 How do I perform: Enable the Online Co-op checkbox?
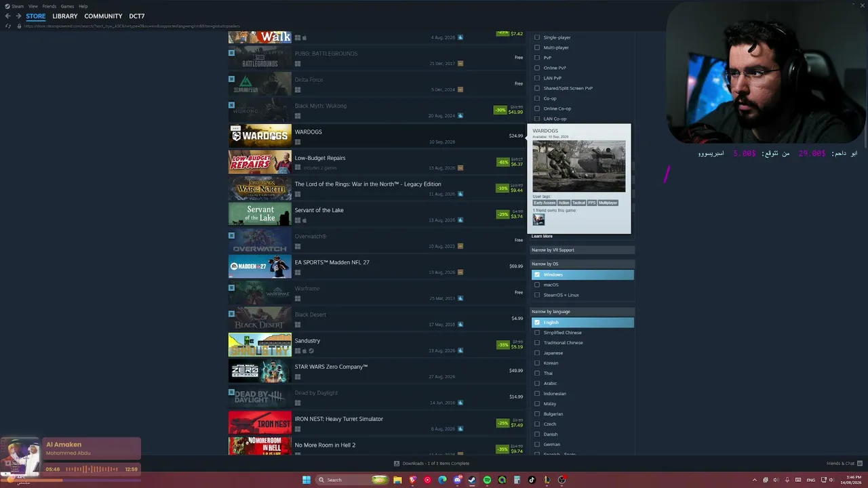537,108
